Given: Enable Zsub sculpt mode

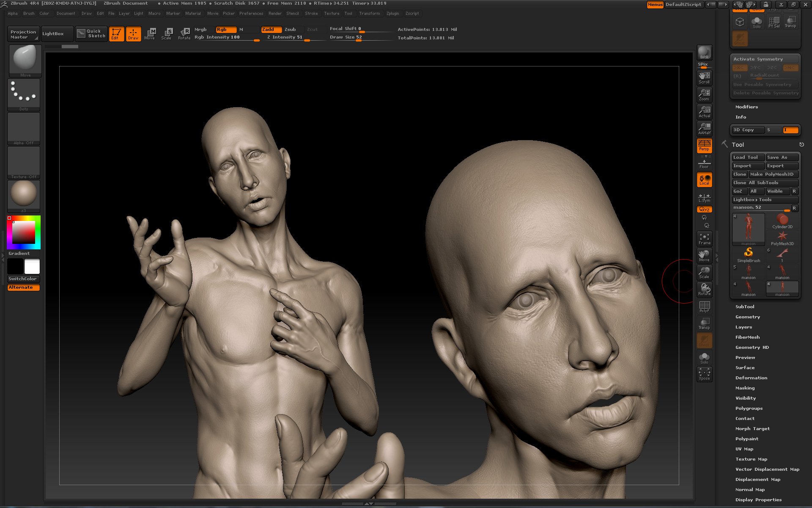Looking at the screenshot, I should [294, 30].
